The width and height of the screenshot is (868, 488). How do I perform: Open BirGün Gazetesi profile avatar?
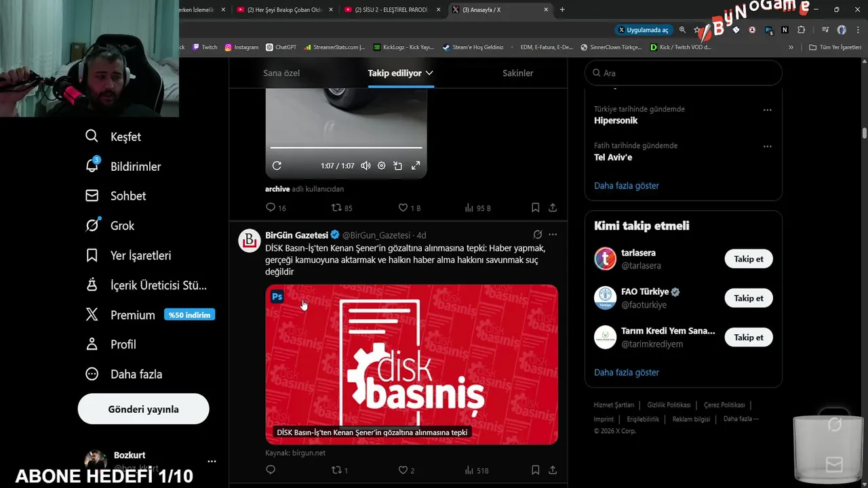(x=250, y=241)
